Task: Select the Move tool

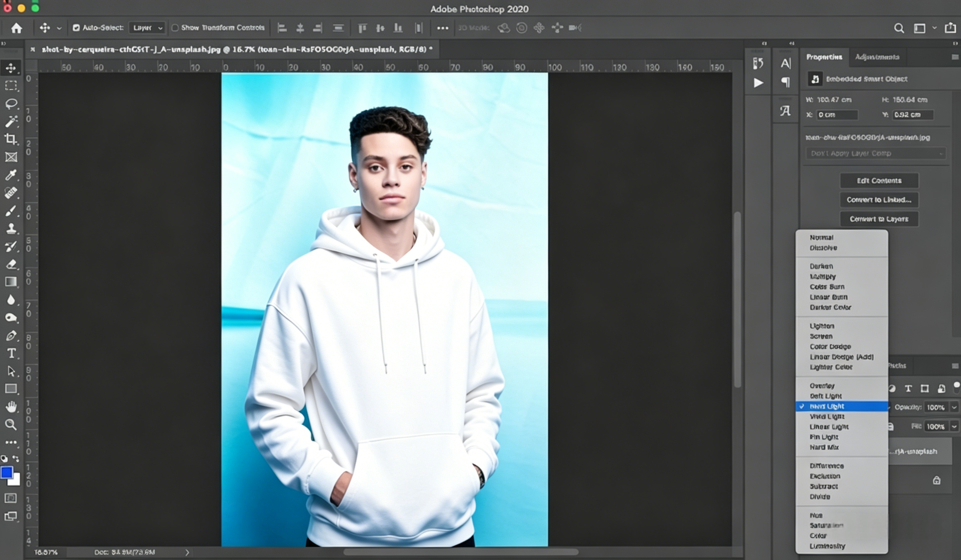Action: click(x=11, y=68)
